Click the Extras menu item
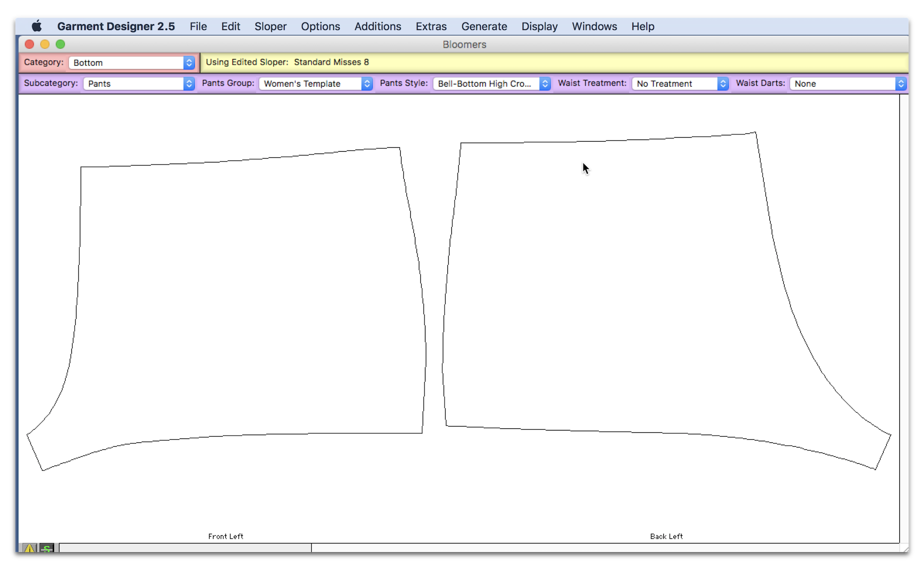Screen dimensions: 924x570 [x=431, y=27]
